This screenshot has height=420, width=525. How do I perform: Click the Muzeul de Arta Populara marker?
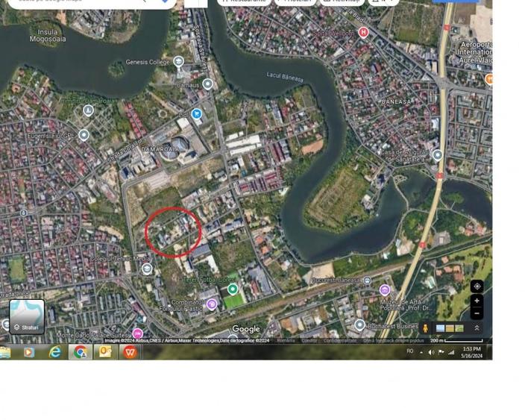(385, 289)
